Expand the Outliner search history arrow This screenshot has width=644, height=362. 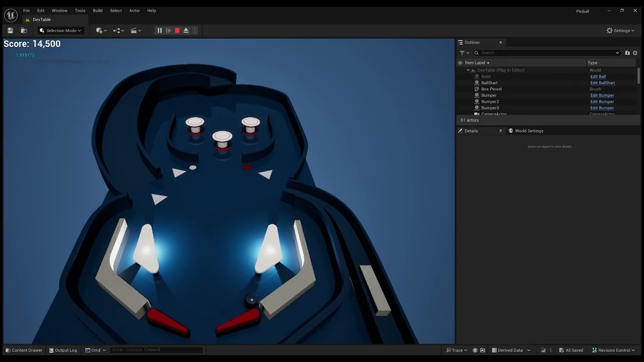click(x=617, y=53)
